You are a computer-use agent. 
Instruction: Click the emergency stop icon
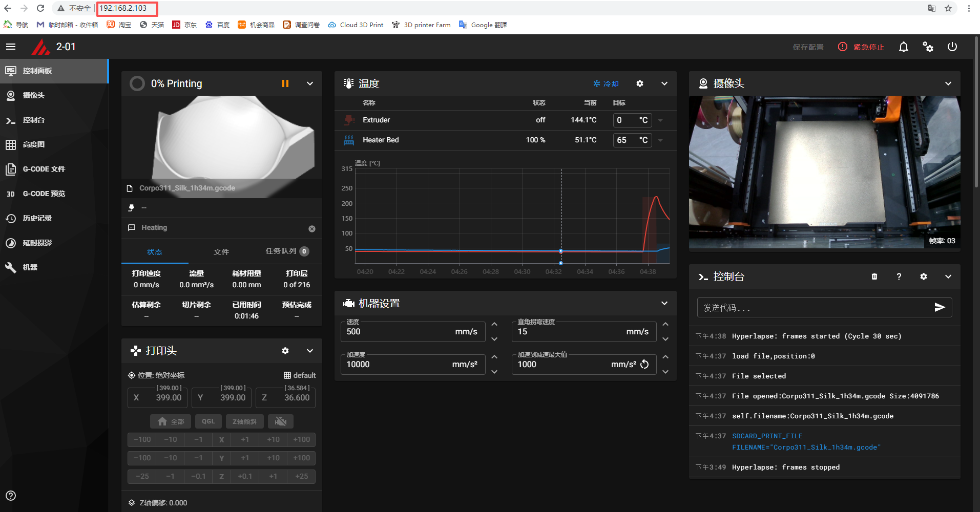[843, 47]
